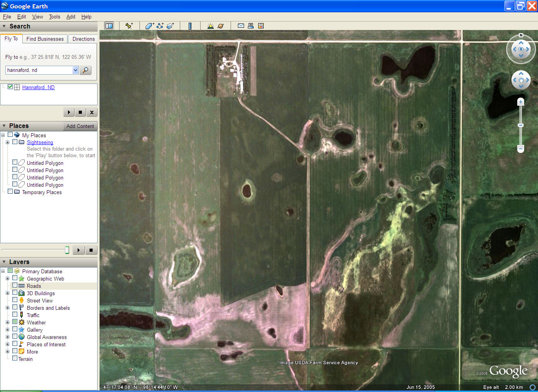Expand the Borders and Labels node
The height and width of the screenshot is (392, 538).
7,308
